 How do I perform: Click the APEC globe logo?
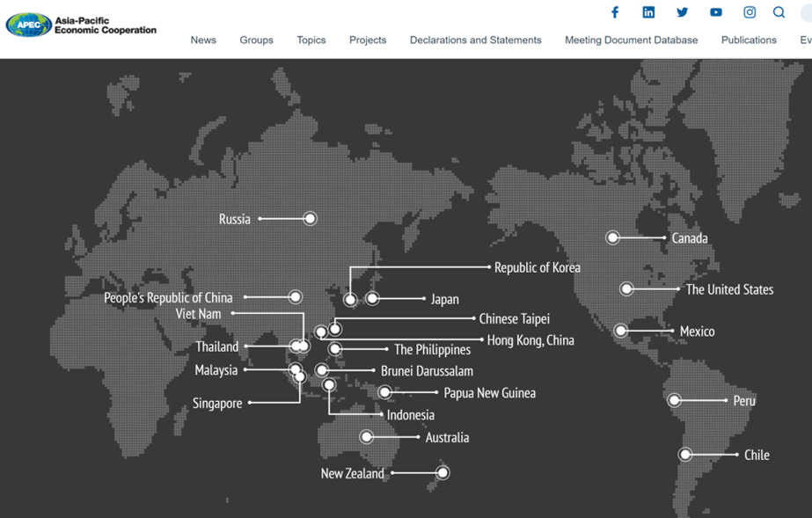[x=28, y=25]
